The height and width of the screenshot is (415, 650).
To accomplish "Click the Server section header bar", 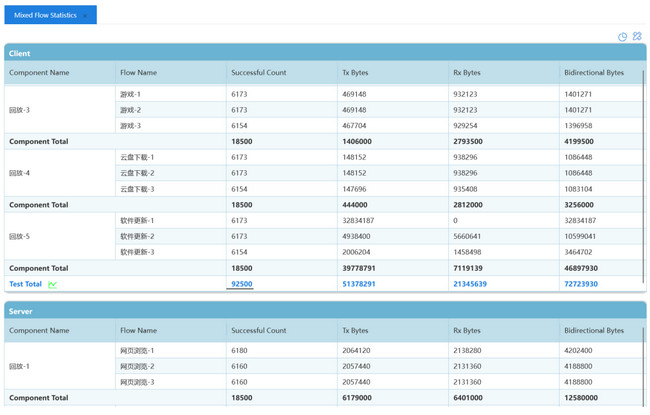I will [x=324, y=311].
